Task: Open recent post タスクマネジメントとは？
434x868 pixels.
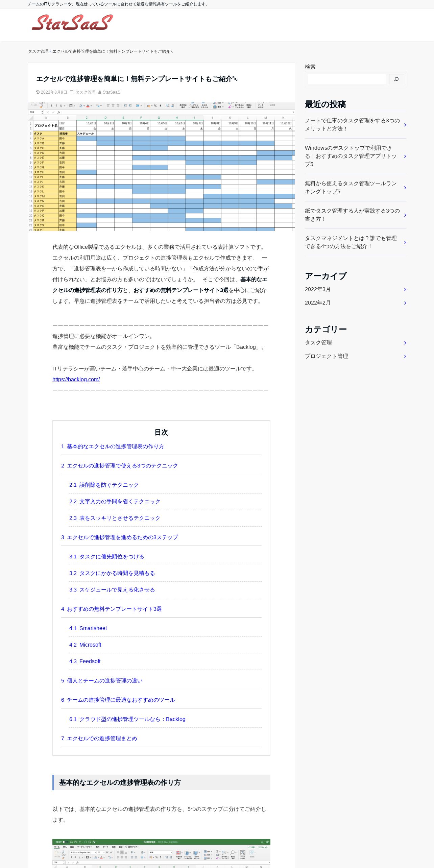Action: point(351,242)
